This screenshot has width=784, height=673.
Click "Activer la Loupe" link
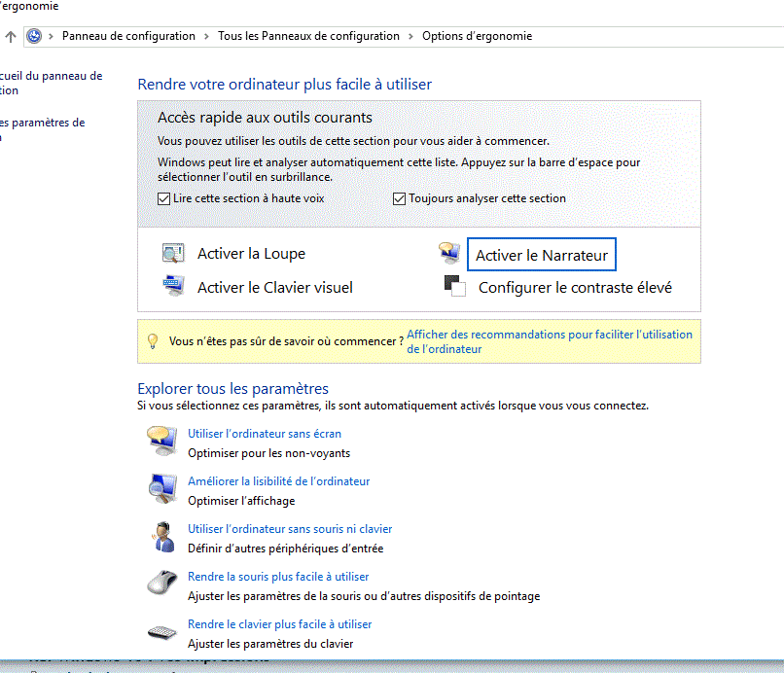[251, 254]
